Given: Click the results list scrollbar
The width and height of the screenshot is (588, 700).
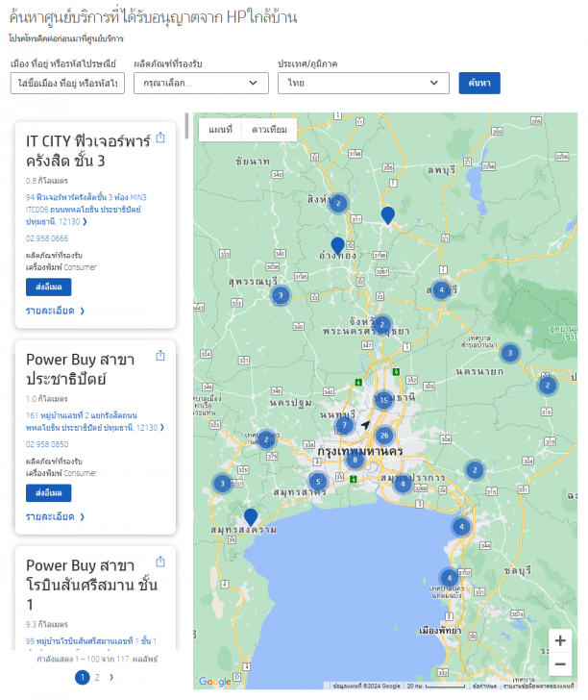Looking at the screenshot, I should [x=187, y=125].
